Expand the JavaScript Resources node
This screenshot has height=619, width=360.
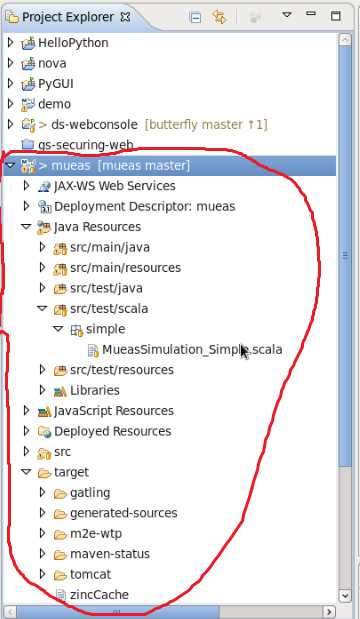coord(26,411)
